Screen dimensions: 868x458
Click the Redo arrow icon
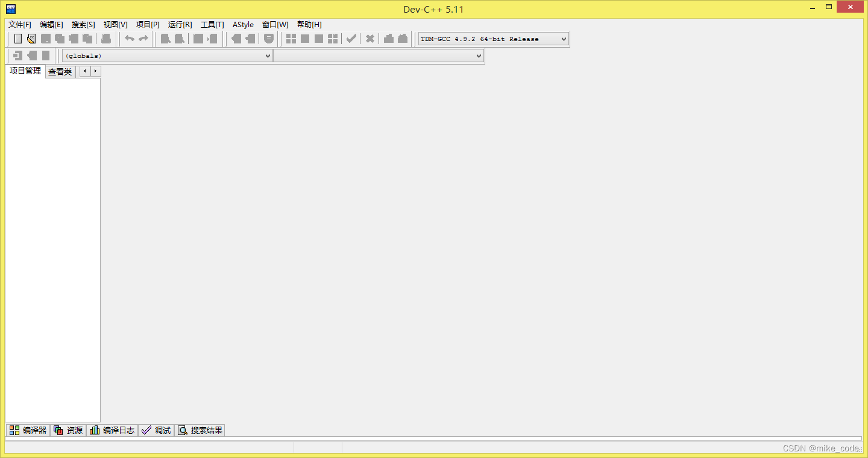click(x=143, y=39)
